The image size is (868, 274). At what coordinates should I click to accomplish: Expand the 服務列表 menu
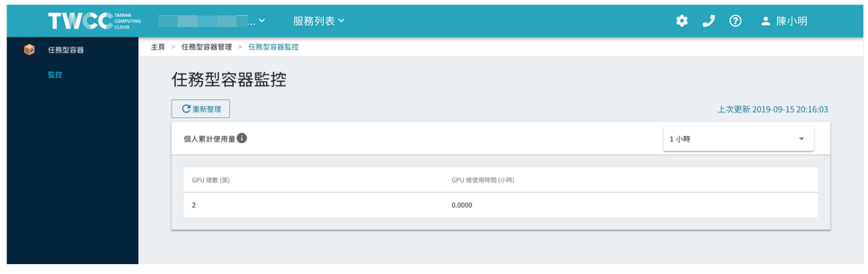click(x=319, y=21)
